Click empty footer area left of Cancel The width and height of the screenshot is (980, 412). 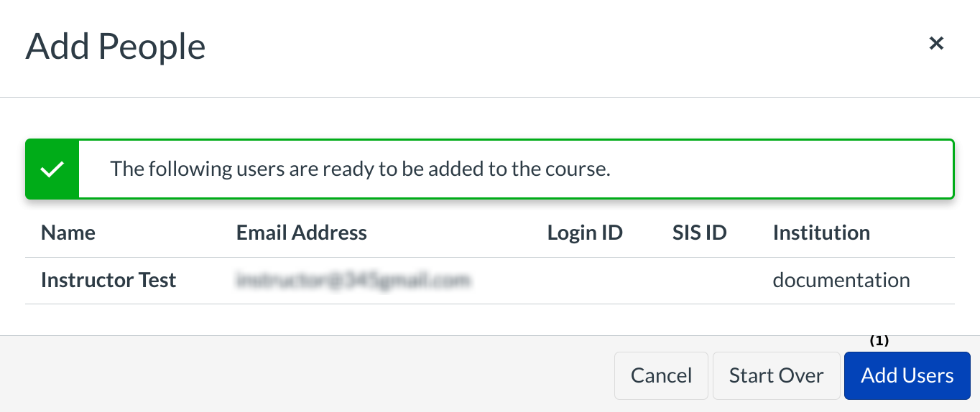click(x=302, y=375)
